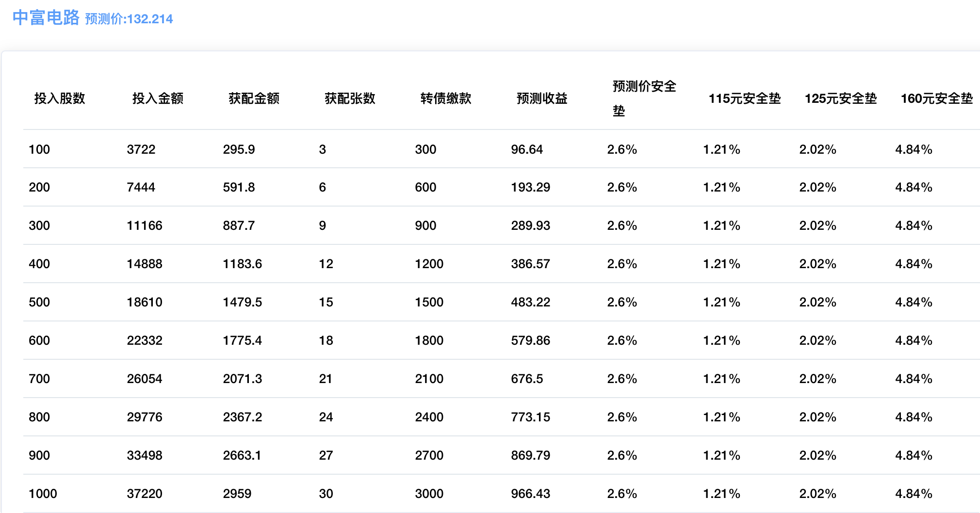Click the 预测收益 column header

pyautogui.click(x=542, y=98)
